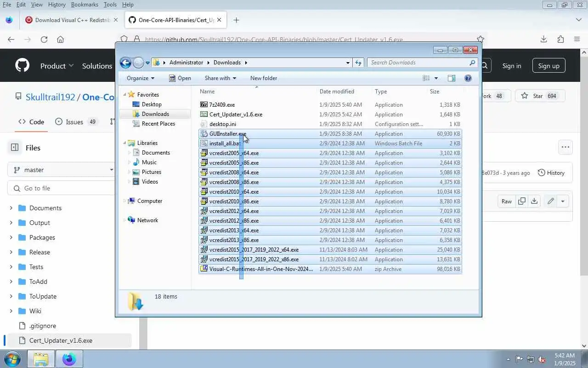Screen dimensions: 588x368
Task: Expand GitHub Product menu
Action: 57,66
